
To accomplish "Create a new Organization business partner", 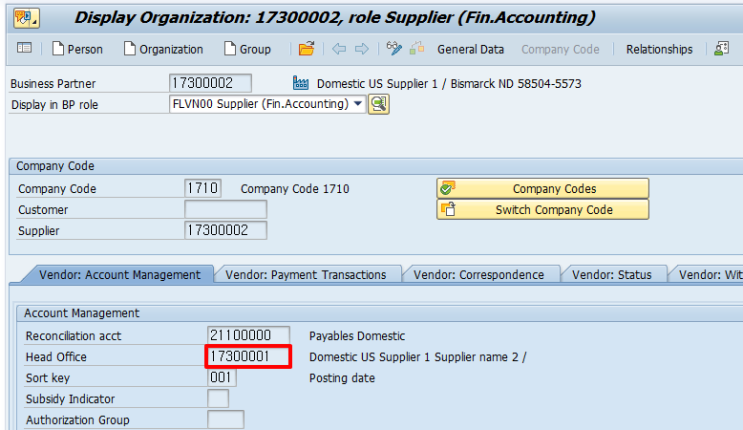I will (x=163, y=49).
